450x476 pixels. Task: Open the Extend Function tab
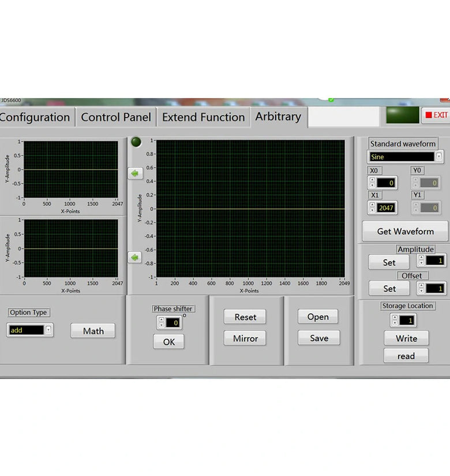tap(203, 117)
